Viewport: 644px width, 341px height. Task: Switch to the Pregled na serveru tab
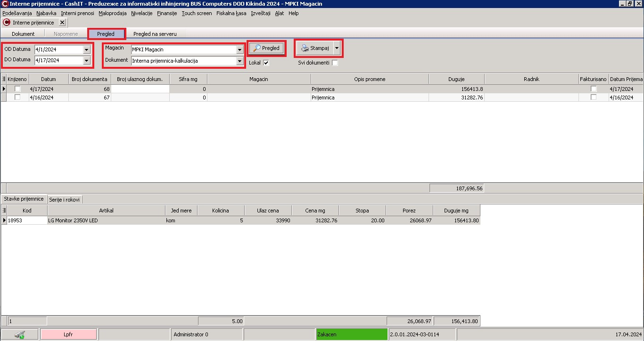click(155, 34)
